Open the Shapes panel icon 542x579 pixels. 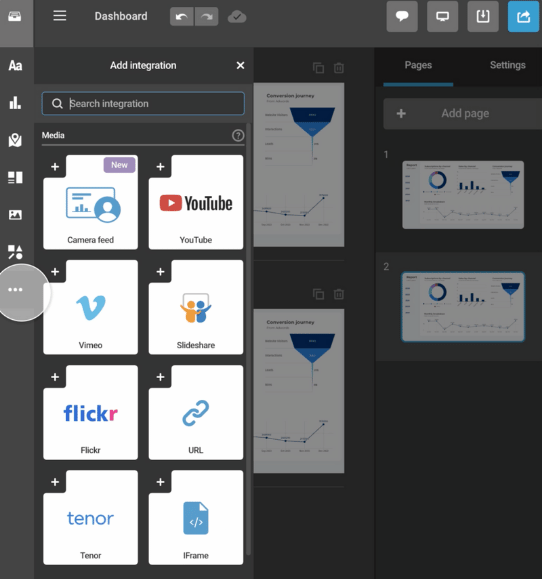pos(15,252)
